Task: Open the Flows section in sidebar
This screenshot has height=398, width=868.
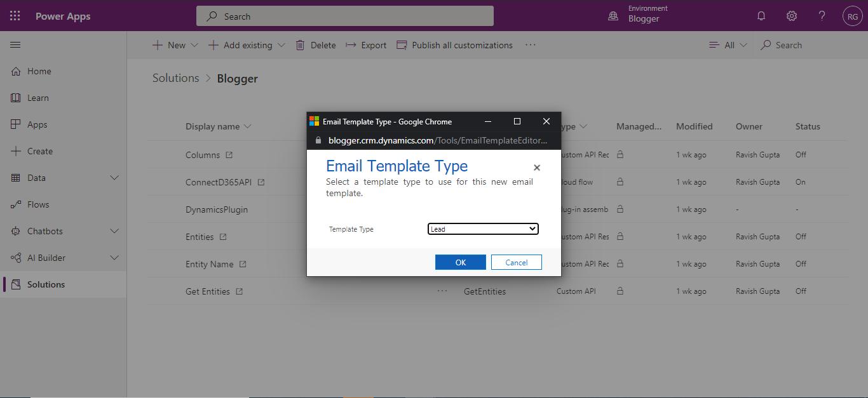Action: coord(38,204)
